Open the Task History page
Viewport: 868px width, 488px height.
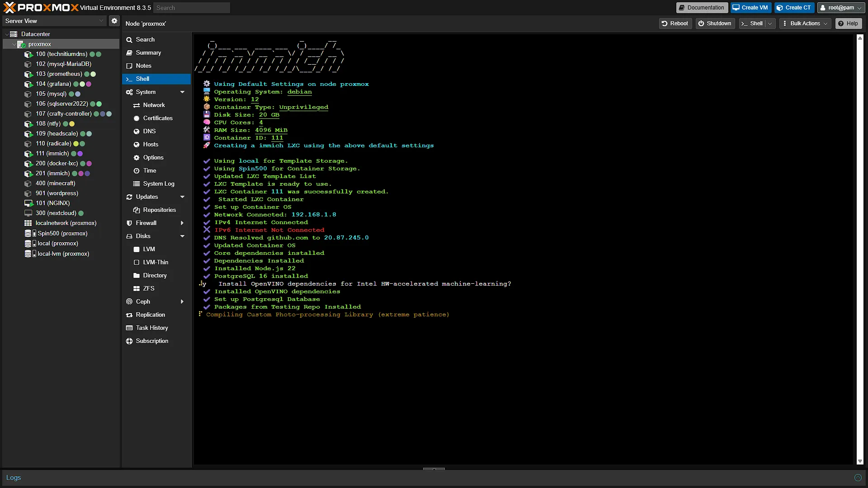pyautogui.click(x=156, y=328)
